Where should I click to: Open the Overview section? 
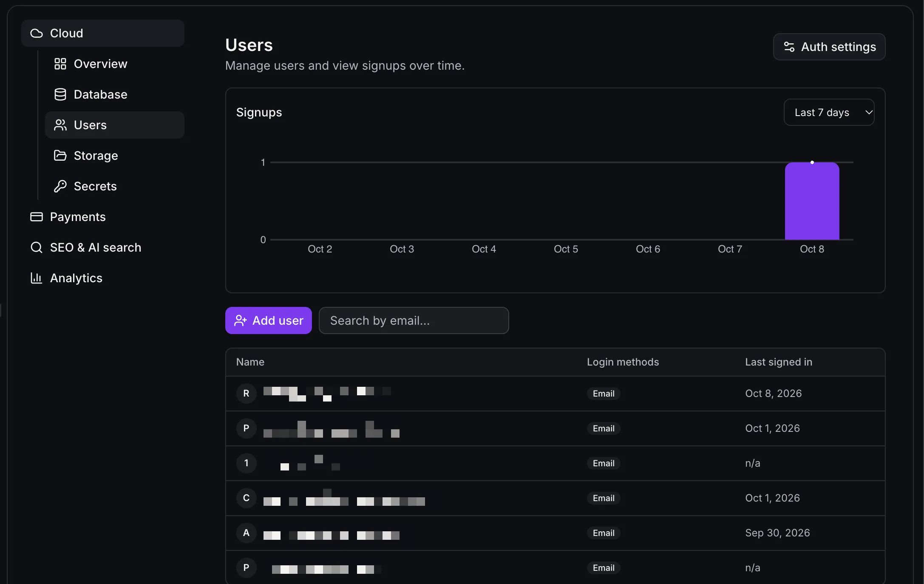(115, 64)
